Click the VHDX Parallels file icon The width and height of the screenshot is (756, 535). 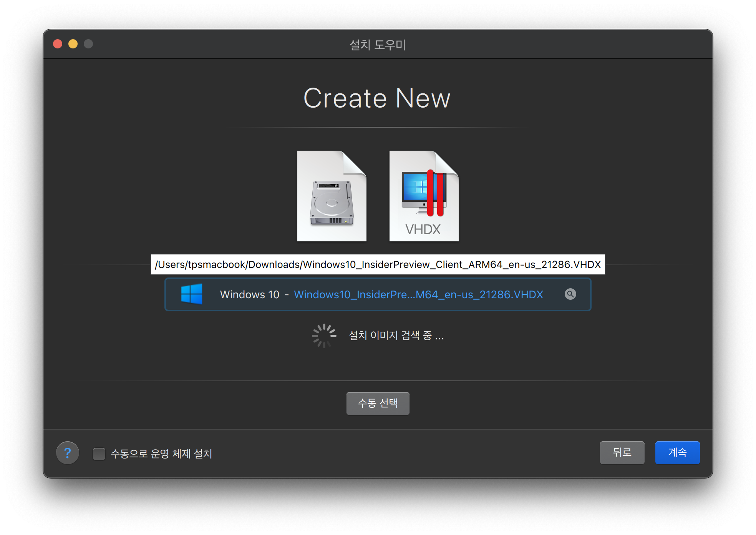point(424,196)
